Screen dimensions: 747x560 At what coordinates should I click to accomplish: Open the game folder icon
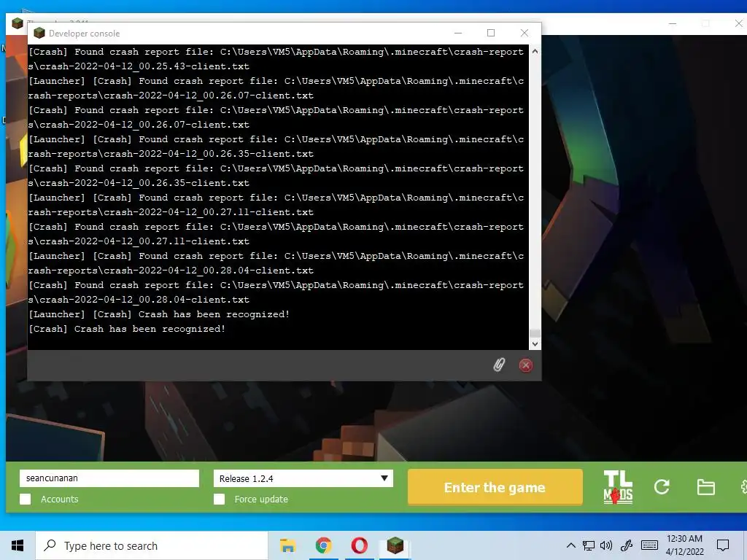click(705, 487)
